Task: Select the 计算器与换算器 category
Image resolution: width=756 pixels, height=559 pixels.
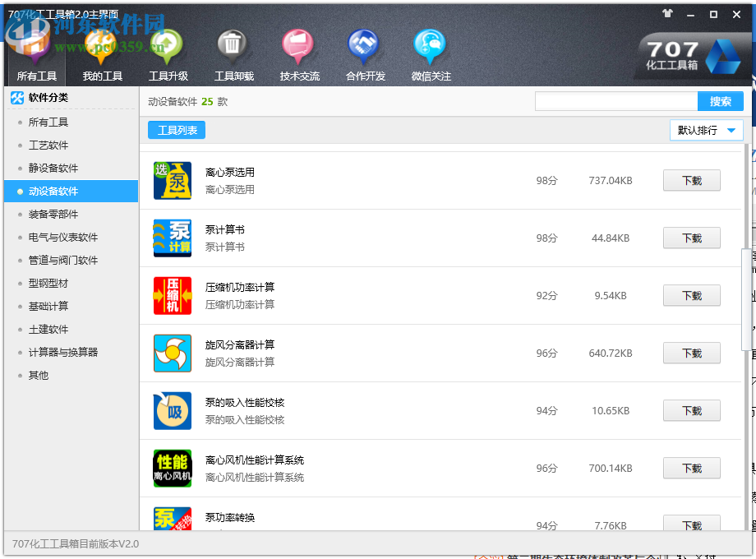Action: pos(71,353)
